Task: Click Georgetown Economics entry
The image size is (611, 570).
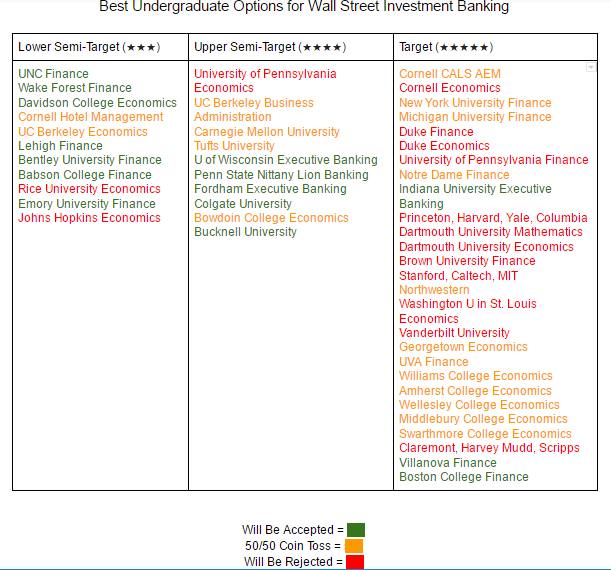Action: (463, 347)
